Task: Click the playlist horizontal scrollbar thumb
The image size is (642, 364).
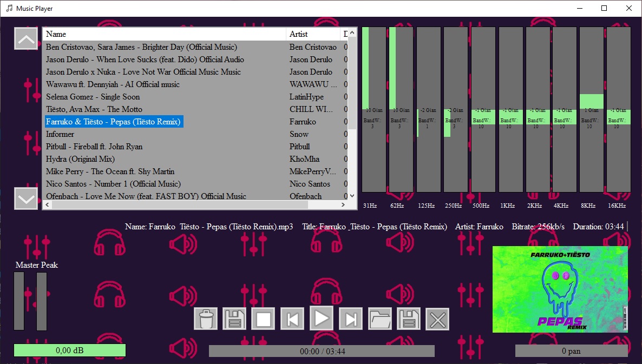Action: pyautogui.click(x=180, y=205)
